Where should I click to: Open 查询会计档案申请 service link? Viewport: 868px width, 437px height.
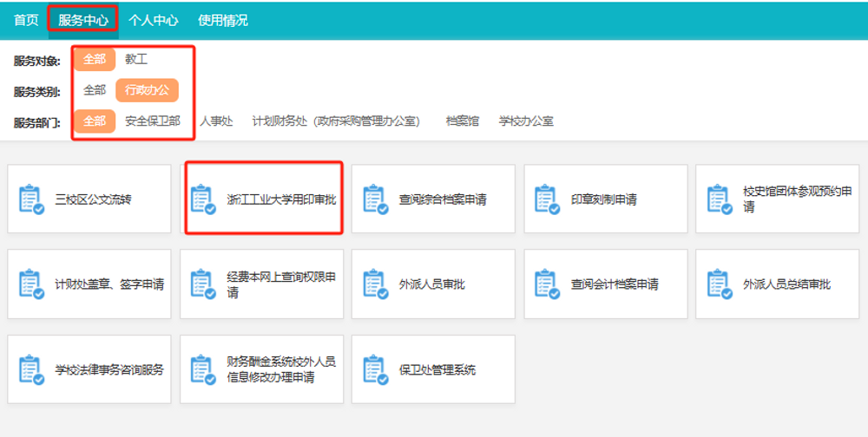point(615,284)
